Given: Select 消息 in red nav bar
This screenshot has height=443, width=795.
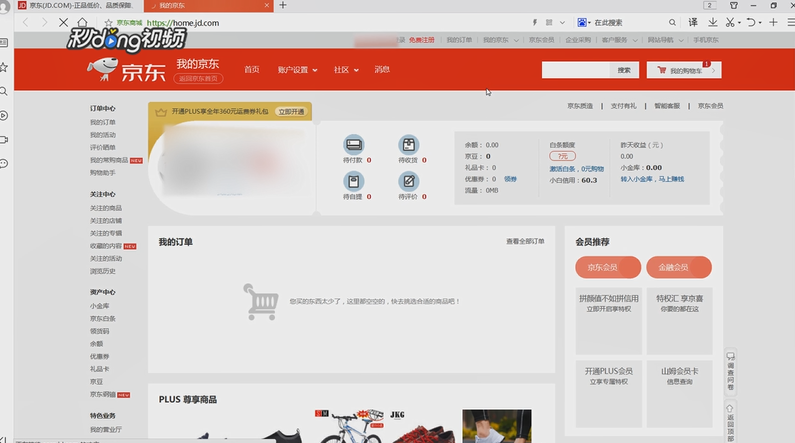Looking at the screenshot, I should 382,69.
